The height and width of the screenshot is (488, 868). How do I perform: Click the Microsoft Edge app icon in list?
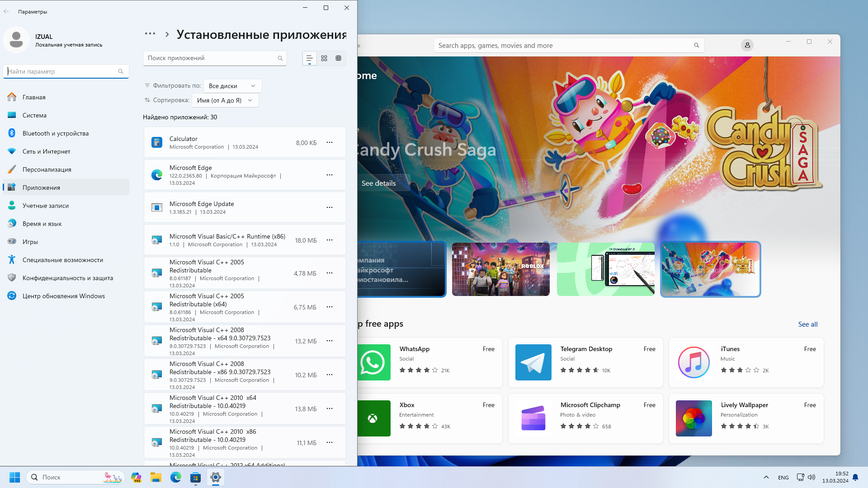157,175
